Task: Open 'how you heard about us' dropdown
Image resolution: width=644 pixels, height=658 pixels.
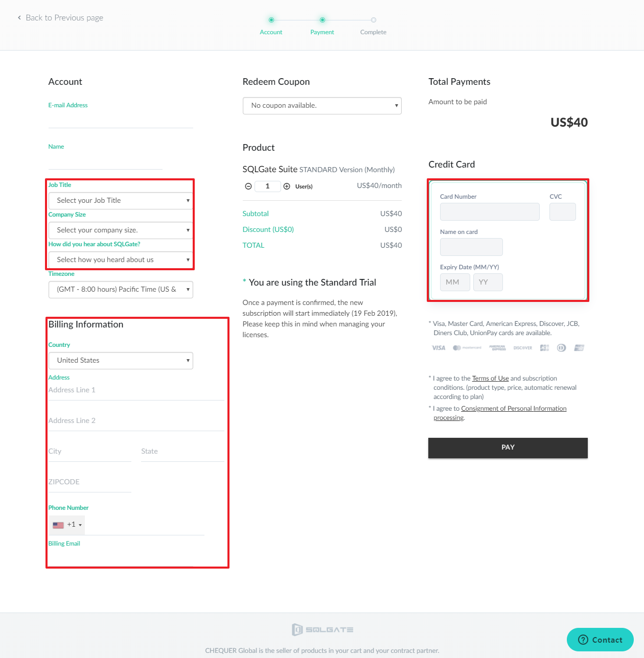Action: tap(121, 260)
